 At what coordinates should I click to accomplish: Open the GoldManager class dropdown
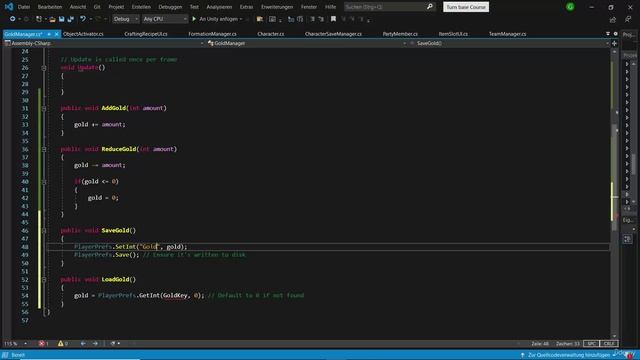pyautogui.click(x=306, y=43)
